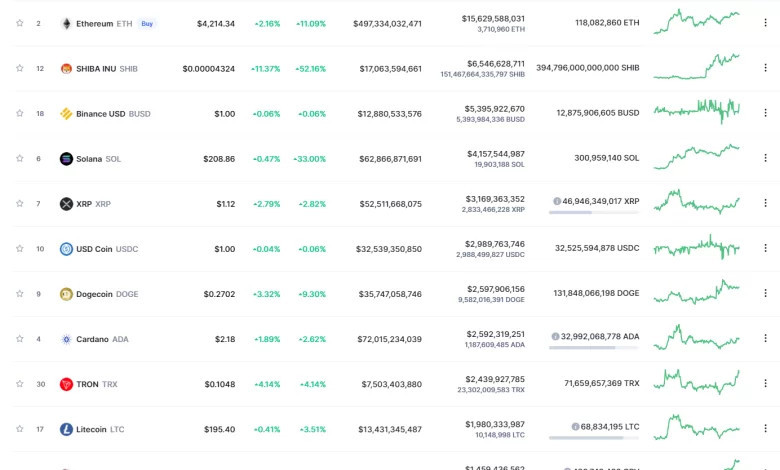Open the Binance USD name link
This screenshot has width=780, height=470.
[101, 114]
